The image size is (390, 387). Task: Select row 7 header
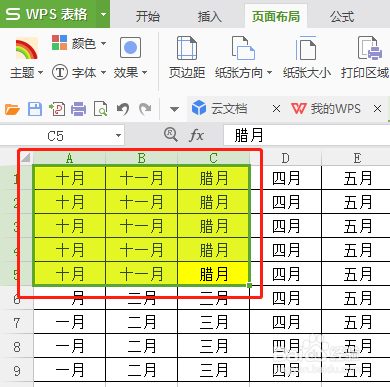pyautogui.click(x=17, y=322)
